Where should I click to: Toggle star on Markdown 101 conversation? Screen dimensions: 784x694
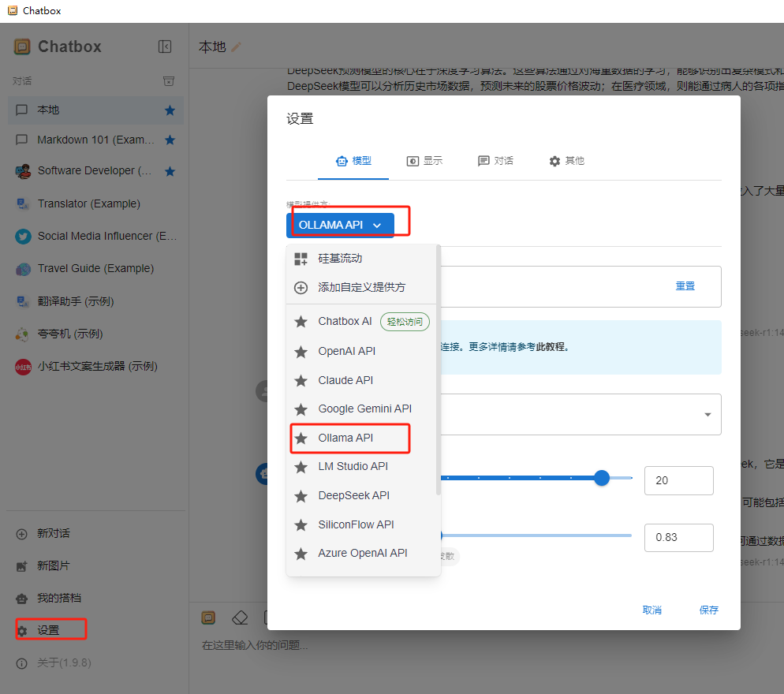(170, 140)
